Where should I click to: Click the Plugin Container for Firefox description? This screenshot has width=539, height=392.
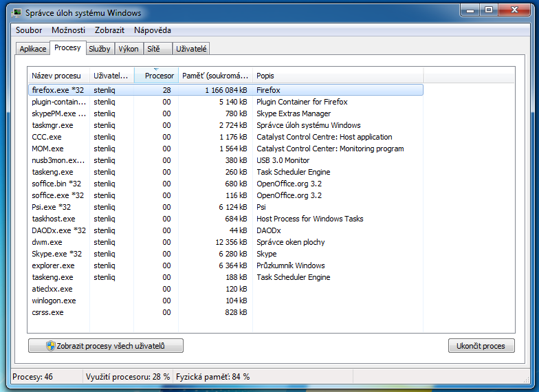[x=302, y=102]
